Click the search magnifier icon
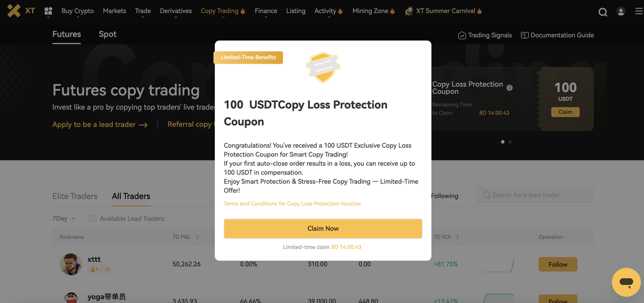 (x=603, y=12)
